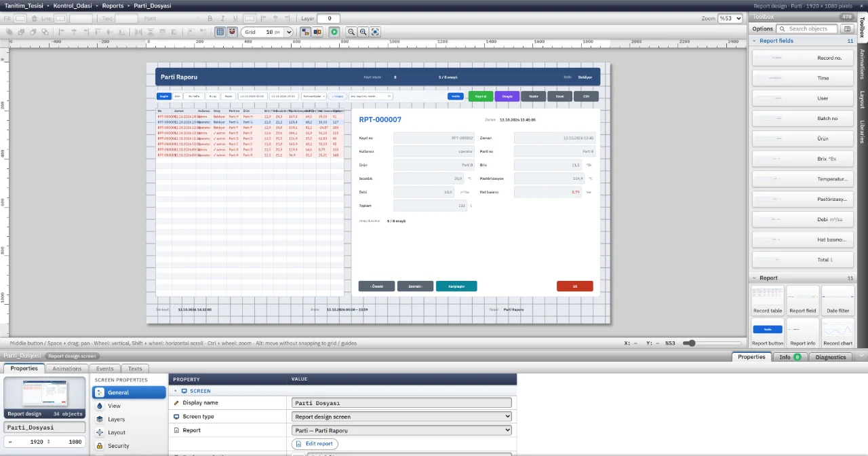This screenshot has width=868, height=456.
Task: Click the RPT-000007 heading in the report
Action: pyautogui.click(x=380, y=120)
